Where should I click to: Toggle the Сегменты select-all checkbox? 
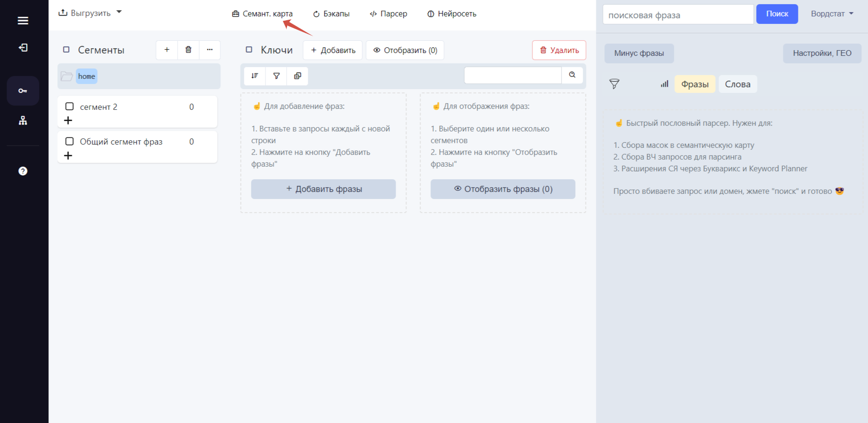pos(66,50)
